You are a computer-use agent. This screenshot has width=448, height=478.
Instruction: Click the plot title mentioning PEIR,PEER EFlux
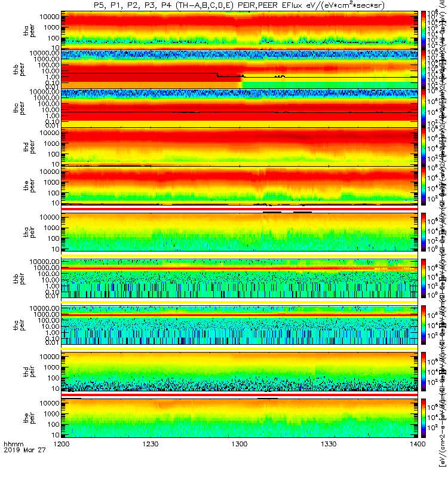click(240, 5)
